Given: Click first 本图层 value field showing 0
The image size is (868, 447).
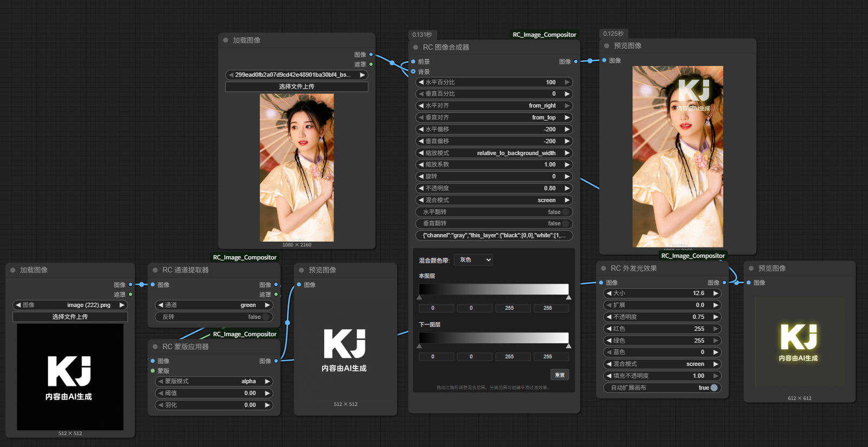Looking at the screenshot, I should click(436, 308).
